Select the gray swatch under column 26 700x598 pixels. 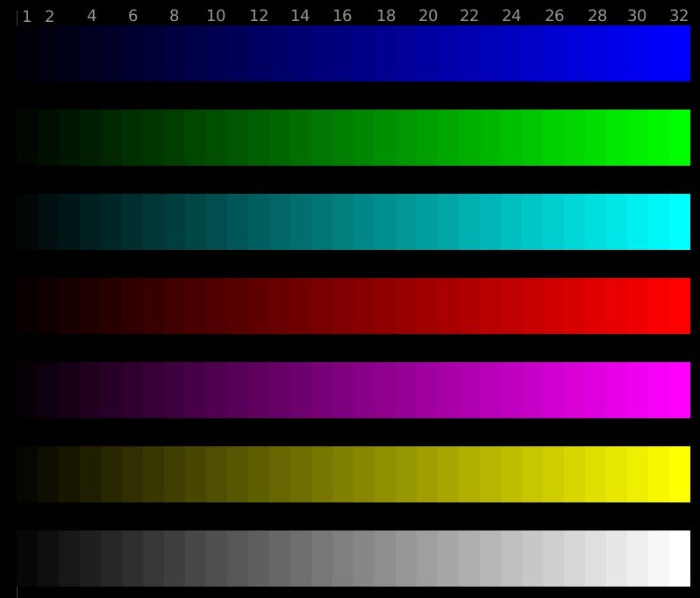point(554,559)
